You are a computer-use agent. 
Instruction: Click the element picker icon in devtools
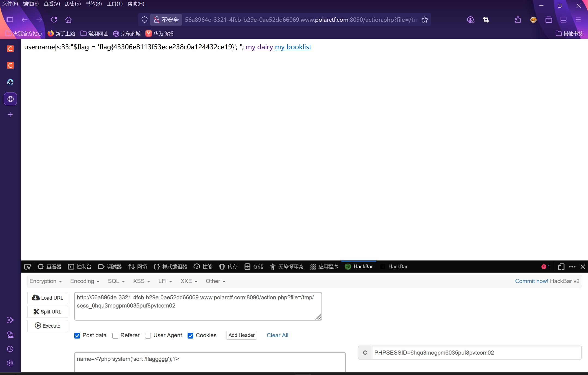click(27, 267)
